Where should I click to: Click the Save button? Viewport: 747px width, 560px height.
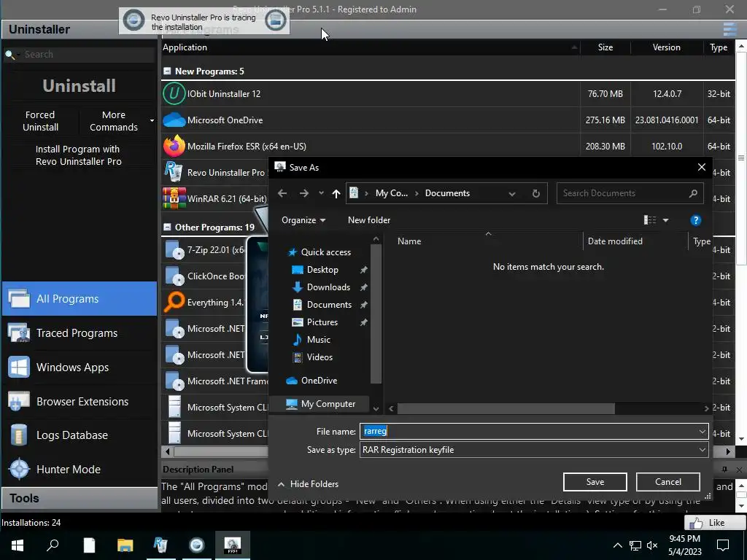595,482
